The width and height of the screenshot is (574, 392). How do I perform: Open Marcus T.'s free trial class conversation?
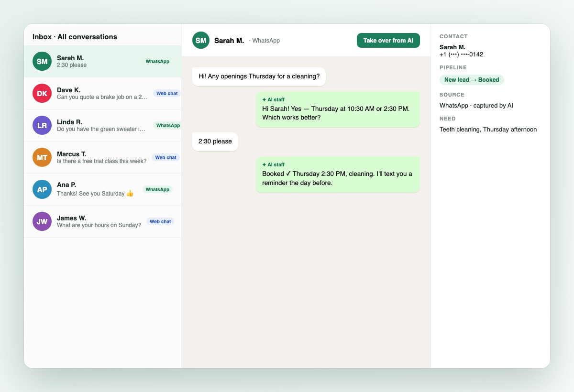point(103,157)
